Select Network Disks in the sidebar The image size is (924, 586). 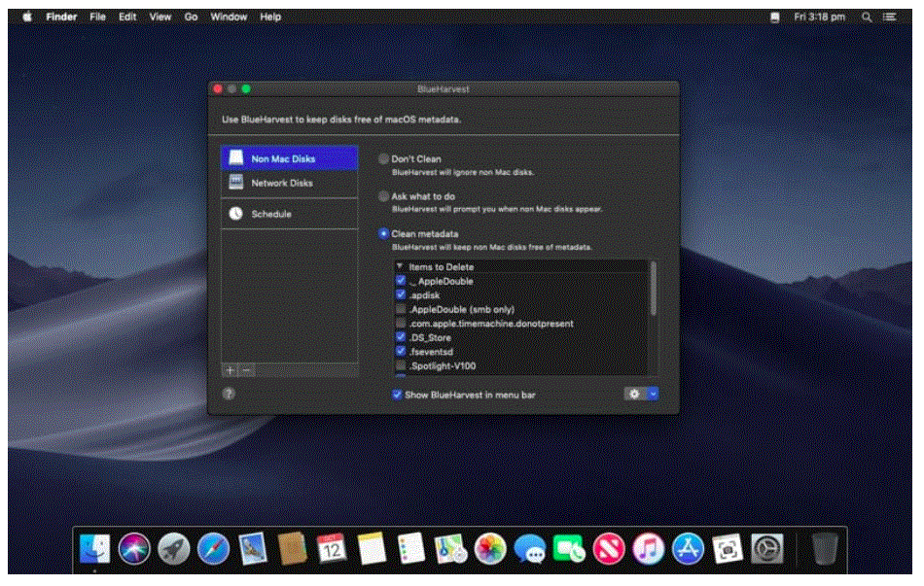[289, 183]
